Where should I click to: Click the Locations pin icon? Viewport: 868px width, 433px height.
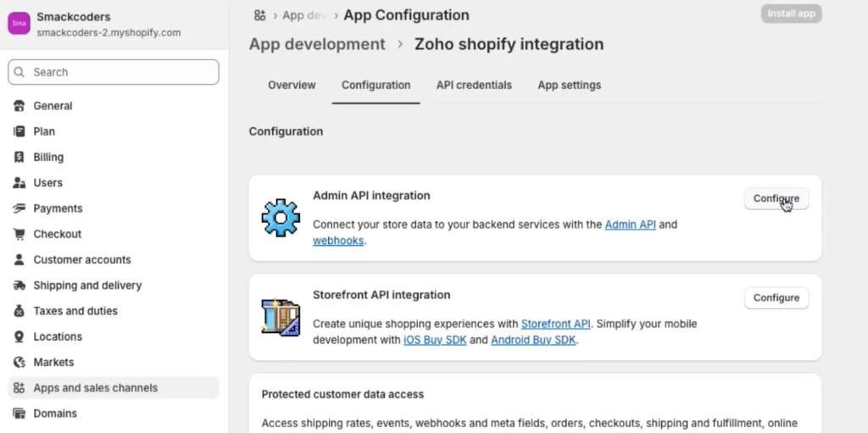(x=19, y=336)
